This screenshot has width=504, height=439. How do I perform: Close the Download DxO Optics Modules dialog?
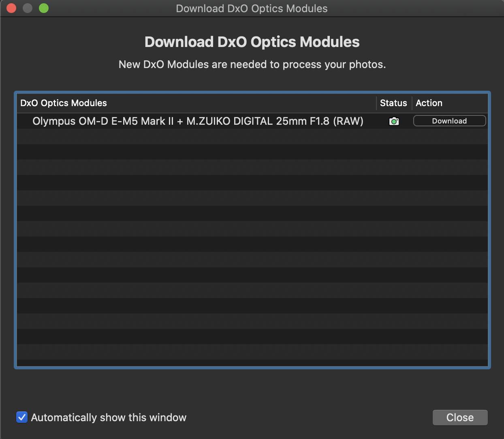pyautogui.click(x=460, y=418)
